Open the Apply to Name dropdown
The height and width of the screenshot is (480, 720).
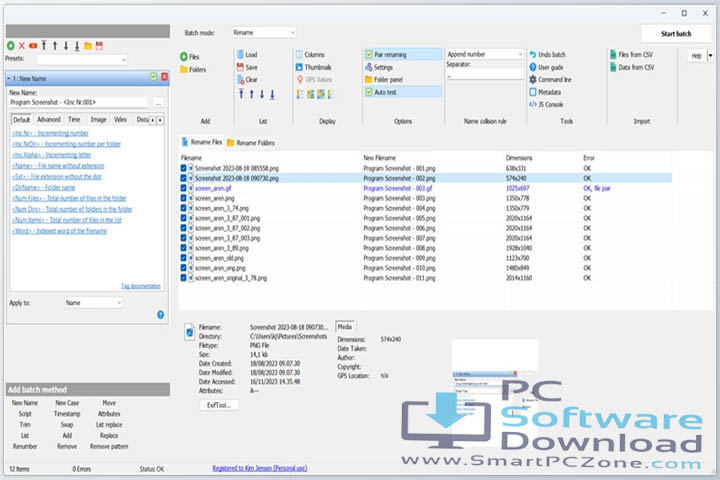pyautogui.click(x=93, y=303)
